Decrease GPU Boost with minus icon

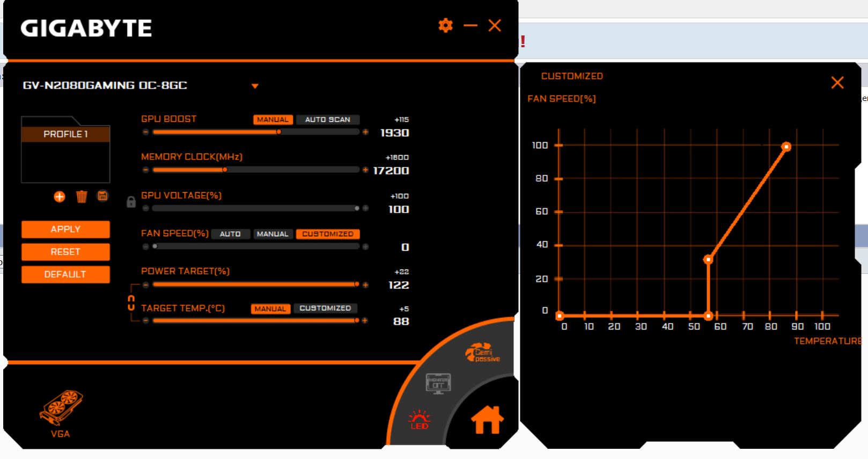point(145,132)
